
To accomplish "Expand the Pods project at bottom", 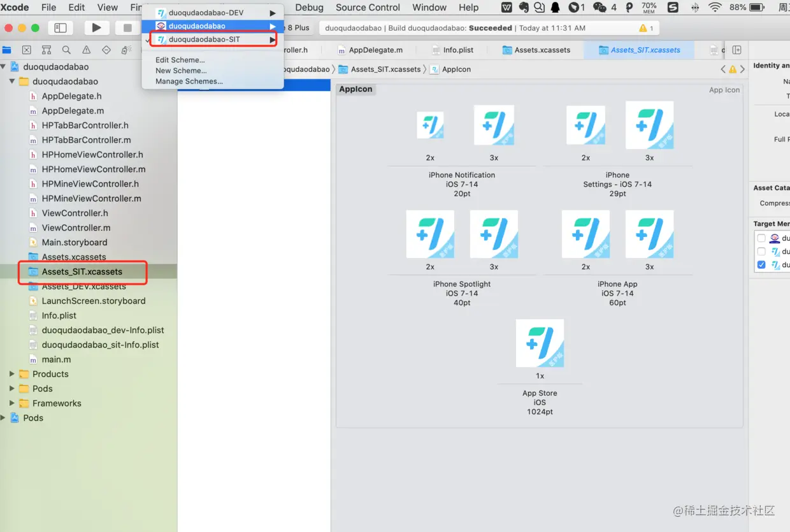I will [x=4, y=418].
